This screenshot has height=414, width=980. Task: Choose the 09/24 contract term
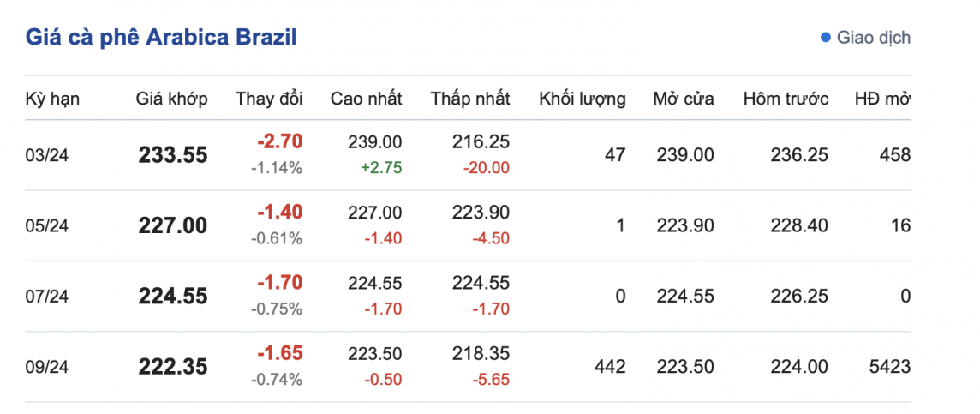coord(46,367)
